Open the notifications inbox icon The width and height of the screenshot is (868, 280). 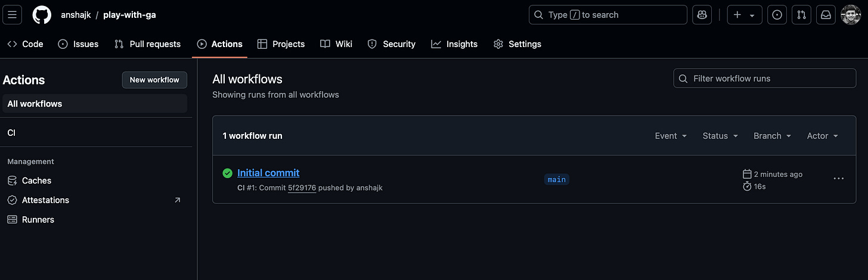[826, 15]
